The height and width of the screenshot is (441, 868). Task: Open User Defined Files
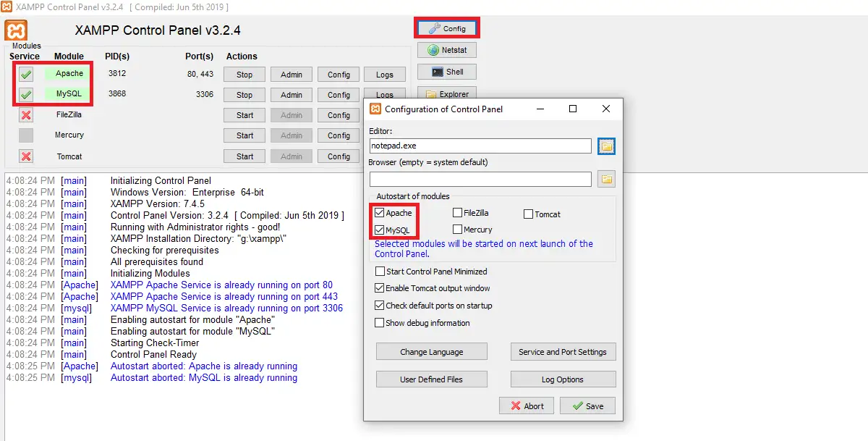click(x=432, y=379)
